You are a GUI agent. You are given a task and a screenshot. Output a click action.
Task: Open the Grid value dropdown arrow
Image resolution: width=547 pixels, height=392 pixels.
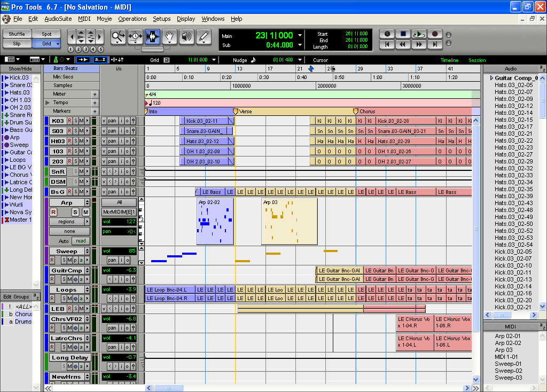[x=214, y=60]
